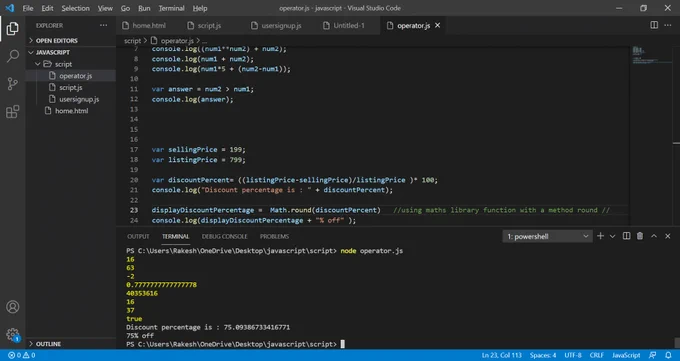Switch to the Problems tab

(274, 236)
